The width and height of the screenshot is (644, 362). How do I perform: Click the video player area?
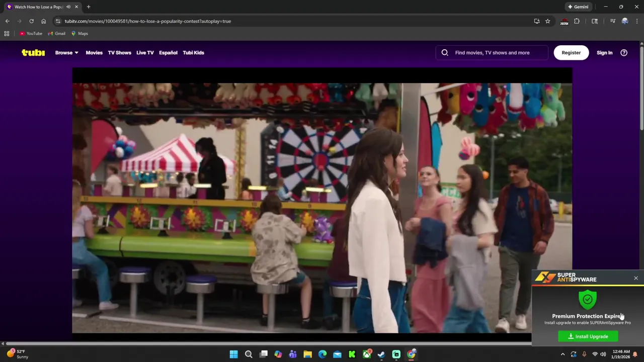pyautogui.click(x=322, y=201)
